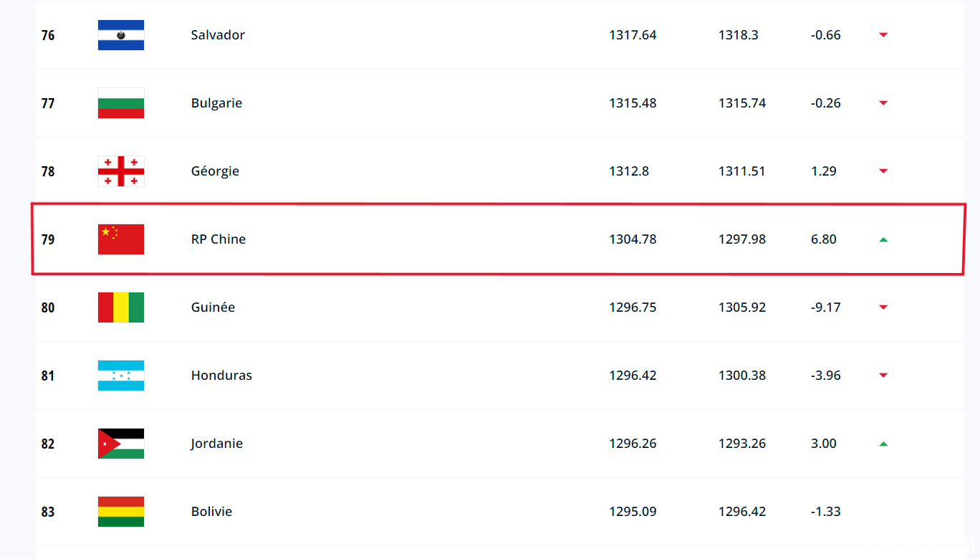Click the red down arrow for Guinée
The image size is (980, 559).
click(883, 307)
